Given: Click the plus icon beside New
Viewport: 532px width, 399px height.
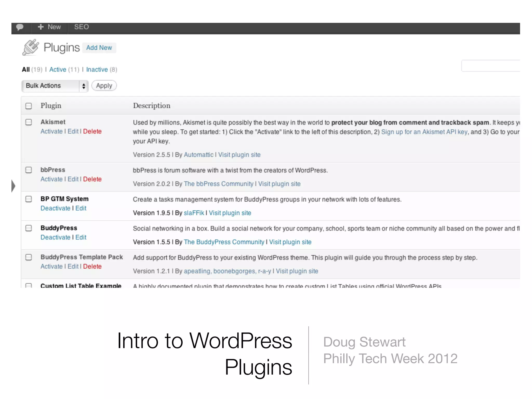Looking at the screenshot, I should pos(41,27).
